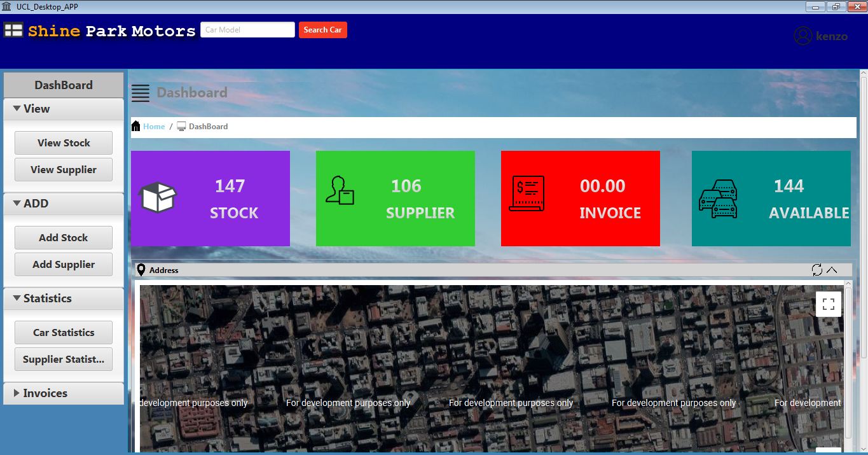Enter fullscreen mode on the map

pyautogui.click(x=828, y=304)
